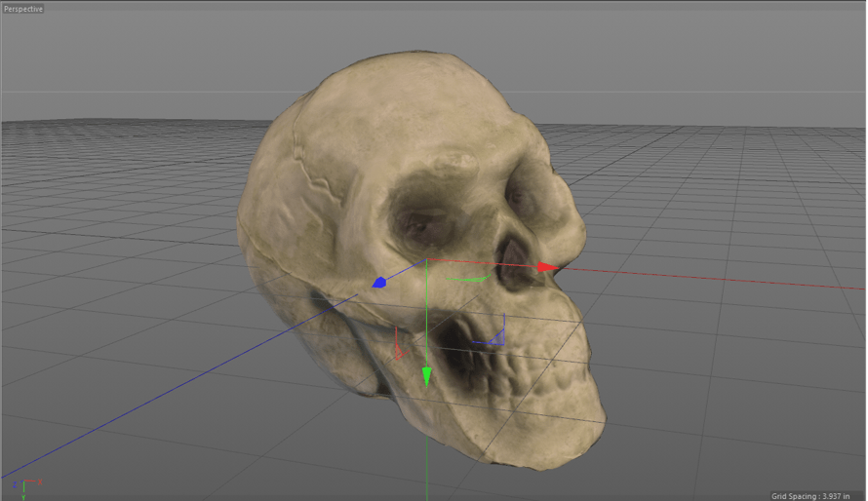Click the Perspective viewport label
Screen dimensions: 868x501
point(23,8)
